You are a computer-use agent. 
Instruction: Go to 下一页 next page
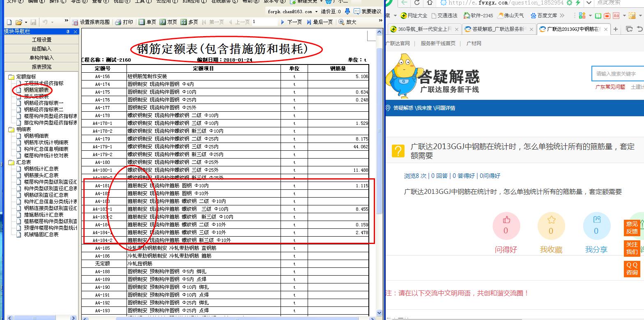pyautogui.click(x=291, y=22)
